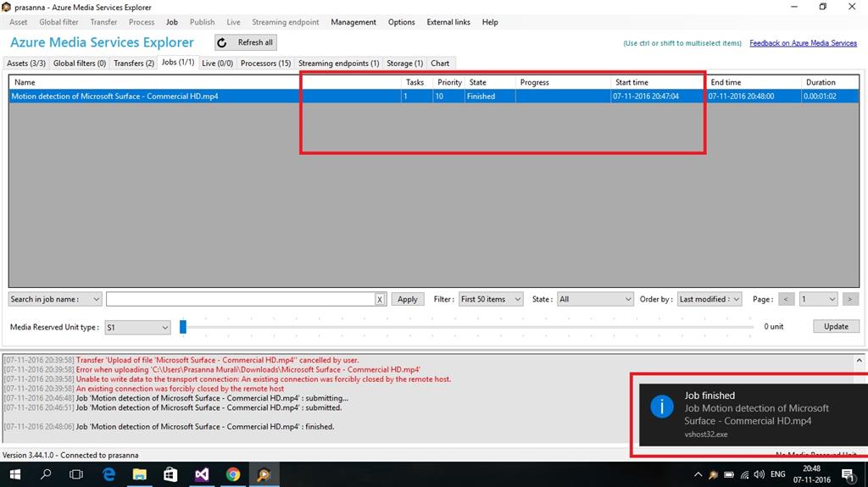The height and width of the screenshot is (487, 868).
Task: Open the Options menu
Action: (401, 22)
